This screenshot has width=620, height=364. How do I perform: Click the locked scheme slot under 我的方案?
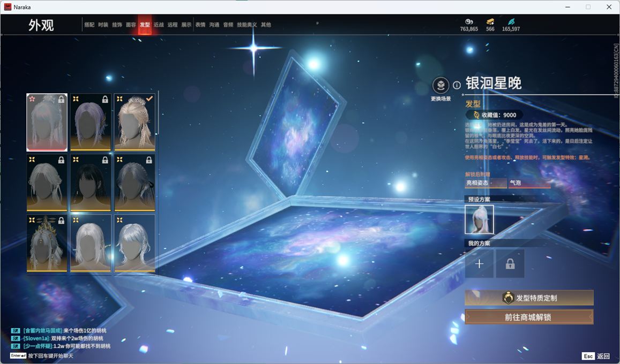click(510, 264)
